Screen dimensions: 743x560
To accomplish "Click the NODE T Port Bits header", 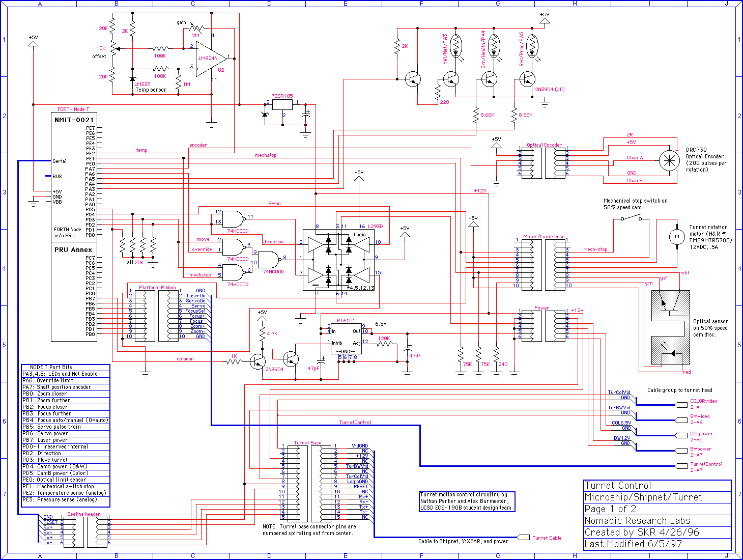I will tap(66, 367).
